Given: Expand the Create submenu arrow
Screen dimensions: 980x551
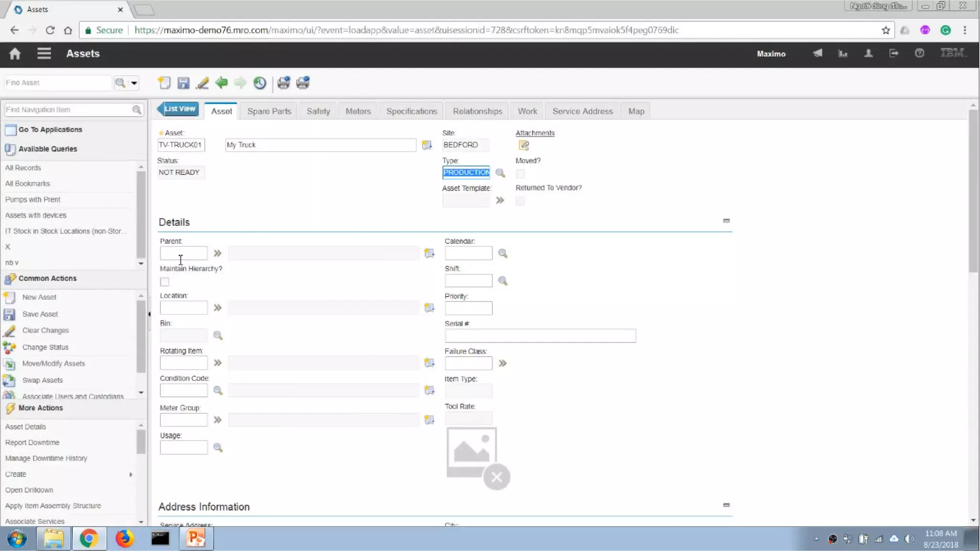Looking at the screenshot, I should [131, 474].
